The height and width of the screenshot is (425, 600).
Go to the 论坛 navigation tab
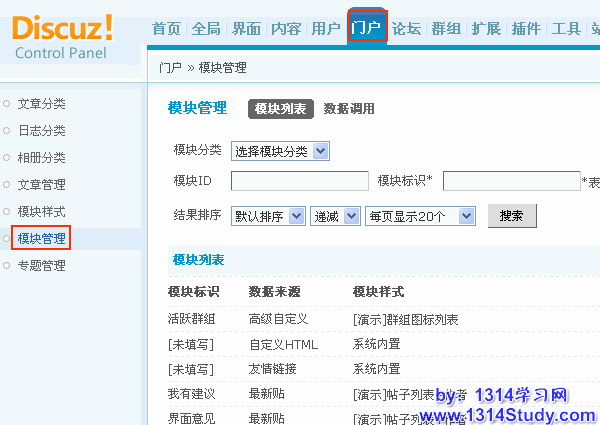[406, 28]
